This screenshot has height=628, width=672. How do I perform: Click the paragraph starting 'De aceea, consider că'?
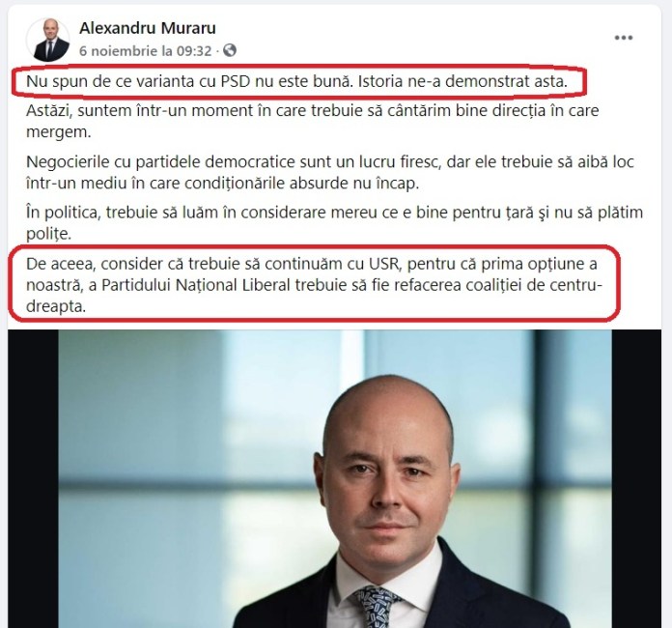tap(314, 285)
